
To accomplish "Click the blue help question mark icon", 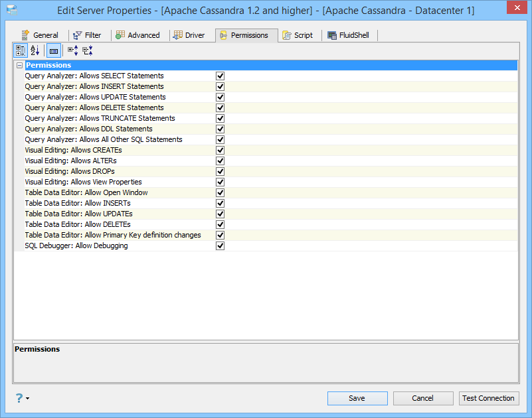I will pyautogui.click(x=19, y=398).
